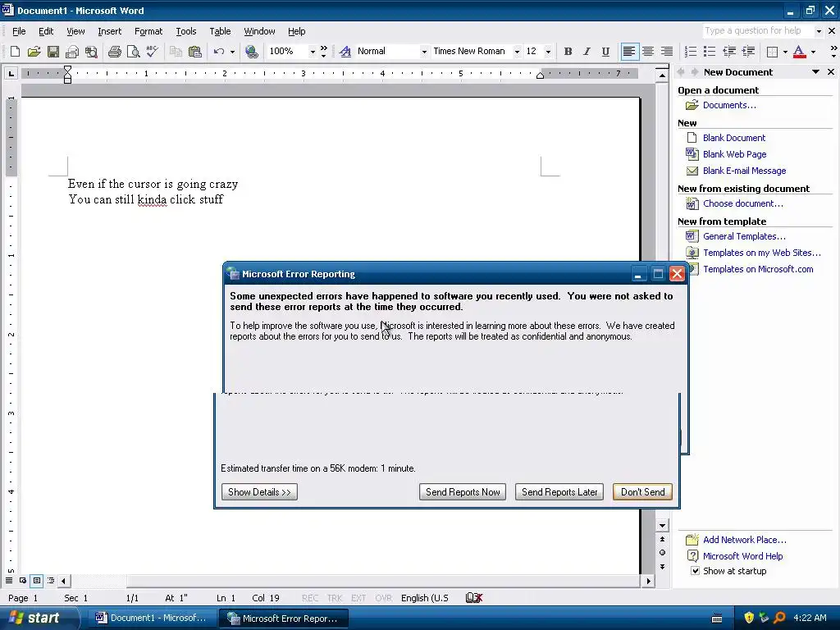Click the spelling status book icon
The image size is (840, 630).
[x=474, y=597]
